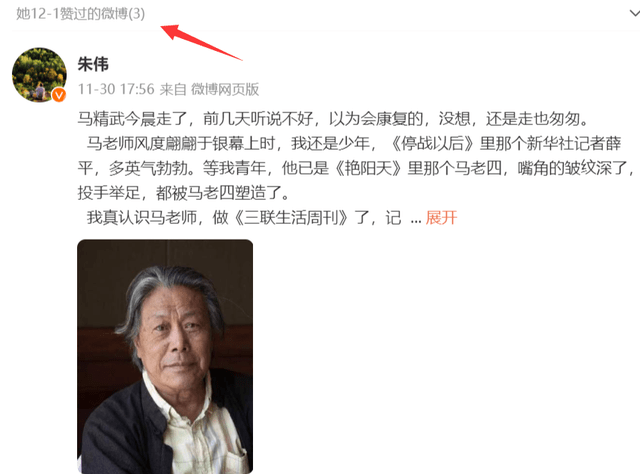Click the line 投手举足，都被马老四塑造了

183,193
